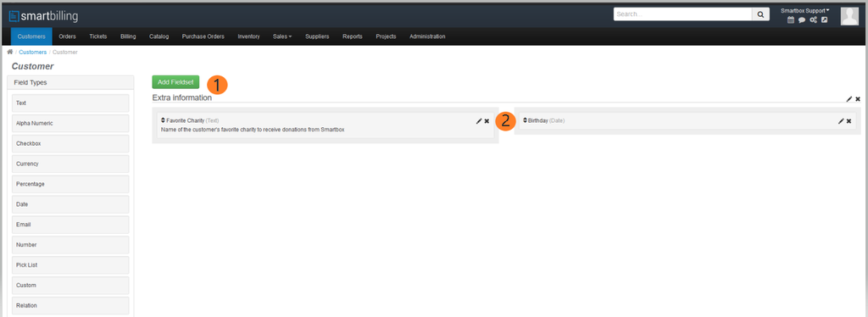This screenshot has width=868, height=317.
Task: Go to the Orders menu
Action: (x=67, y=36)
